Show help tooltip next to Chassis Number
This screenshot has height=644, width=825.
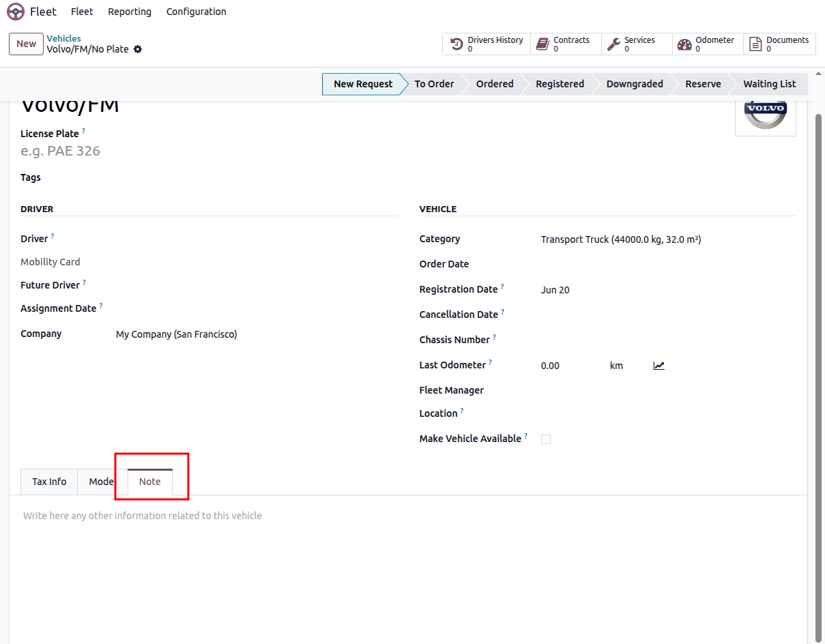click(x=494, y=336)
